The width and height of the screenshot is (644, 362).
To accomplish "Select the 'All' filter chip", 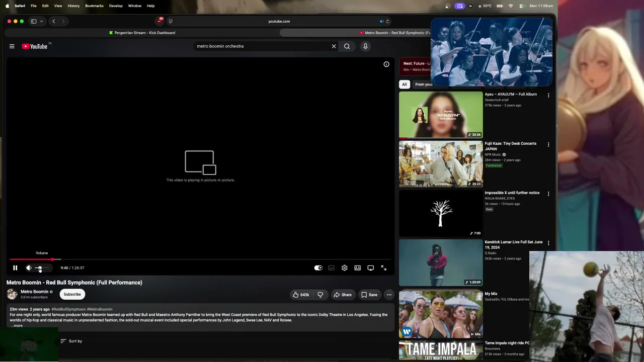I will coord(404,84).
